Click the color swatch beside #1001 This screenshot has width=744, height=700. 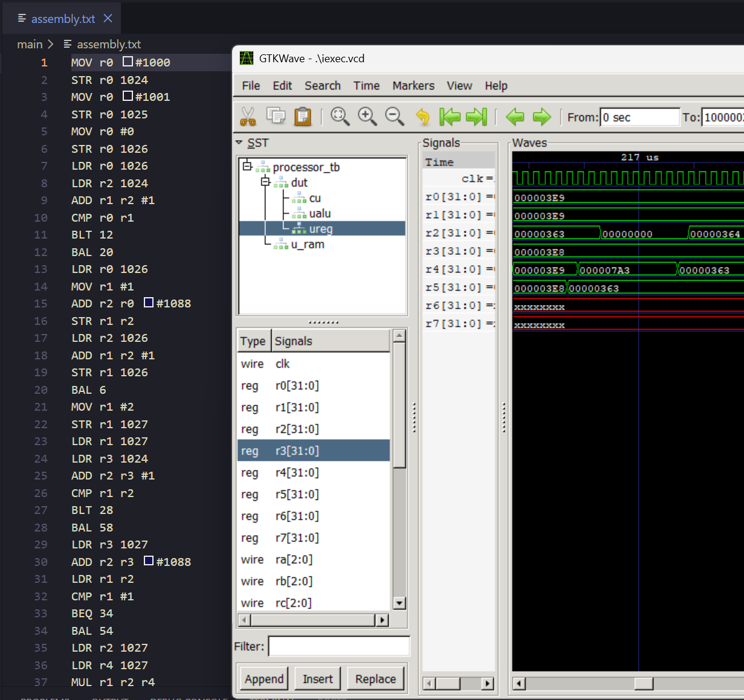coord(128,96)
